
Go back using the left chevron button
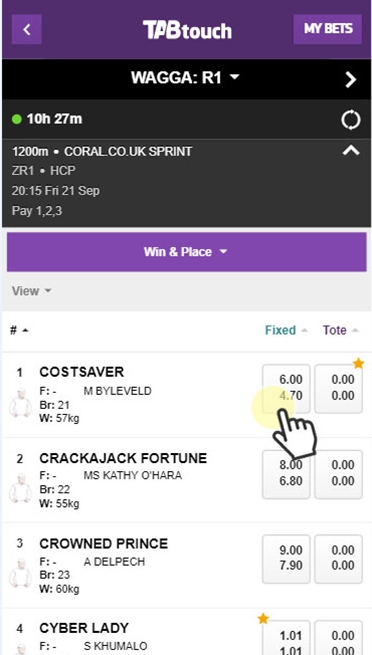27,29
